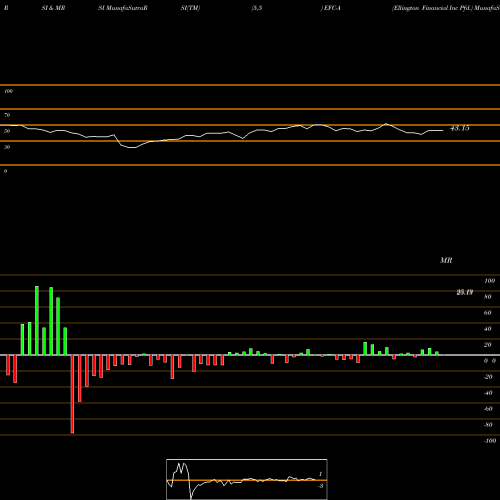
Task: Click the MR axis label 20
Action: (487, 345)
